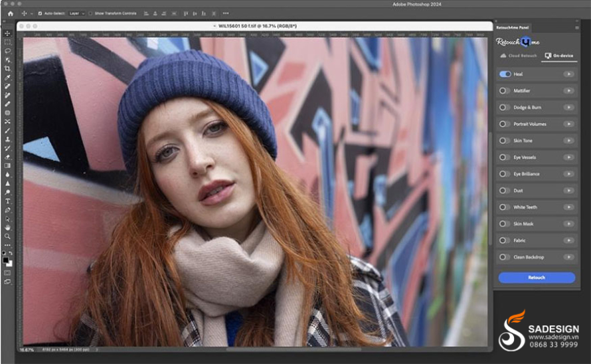The width and height of the screenshot is (591, 364).
Task: Select the Type tool
Action: [7, 201]
